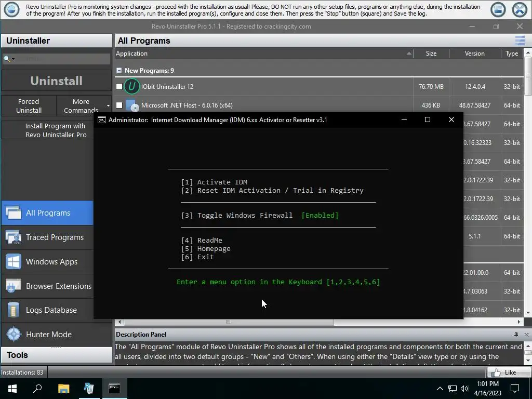Sort by Version column header

tap(475, 54)
